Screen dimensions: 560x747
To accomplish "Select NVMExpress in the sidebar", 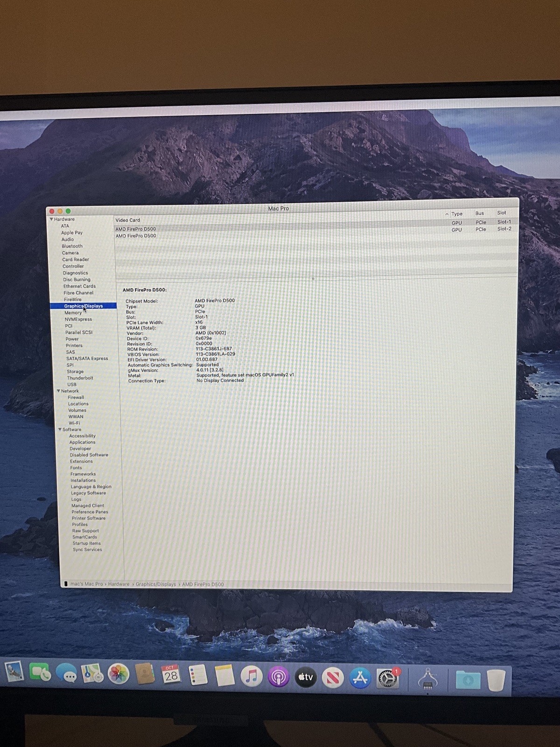I will (x=78, y=319).
